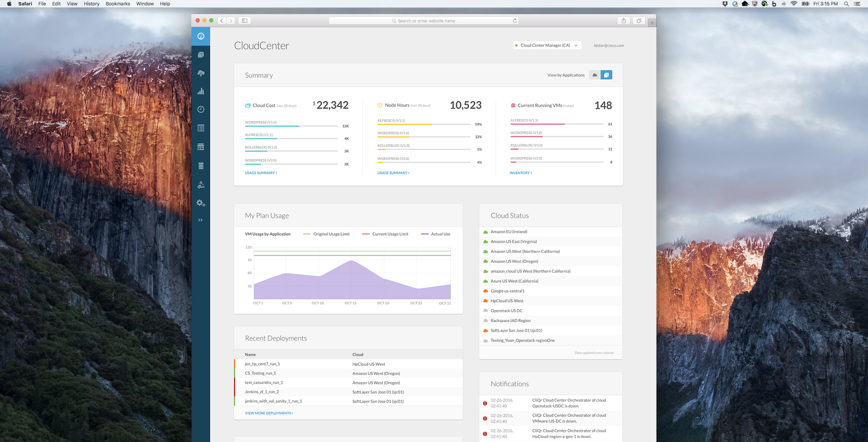
Task: Open Usage Summary link under Node Hours
Action: pyautogui.click(x=393, y=173)
